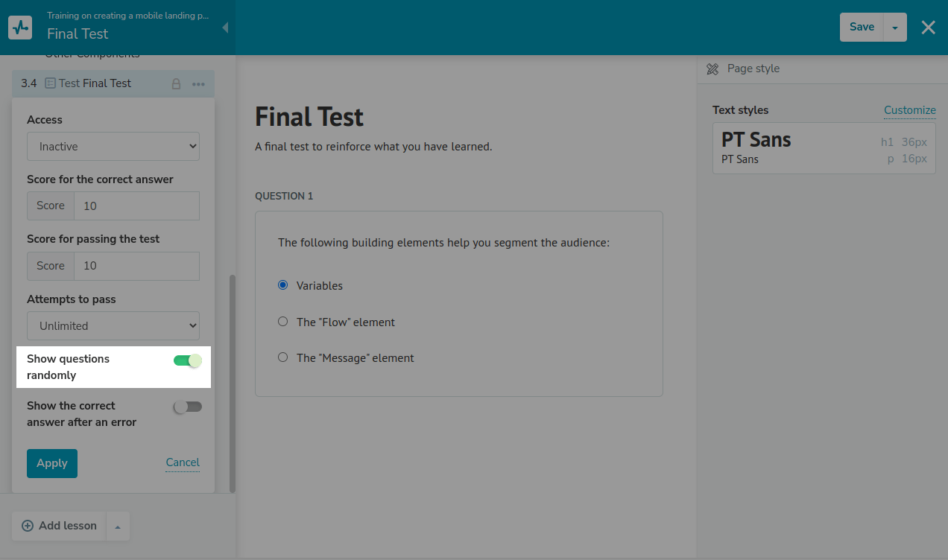
Task: Select the 3.4 Test Final Test lesson row
Action: pos(113,83)
